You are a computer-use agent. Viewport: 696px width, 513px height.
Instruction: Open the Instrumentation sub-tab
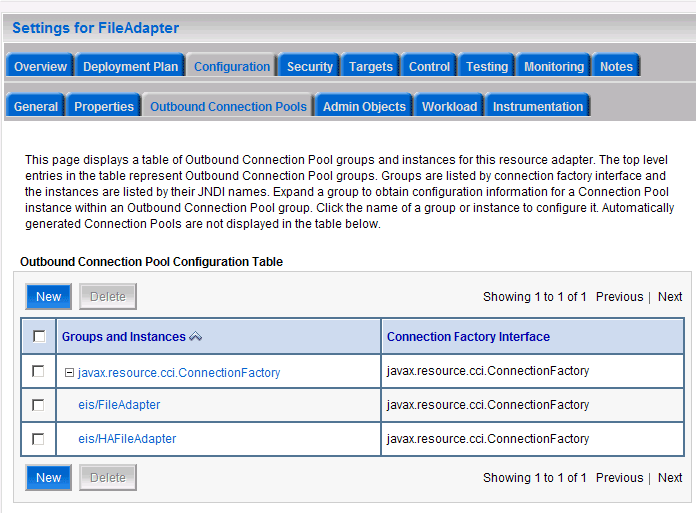[538, 106]
